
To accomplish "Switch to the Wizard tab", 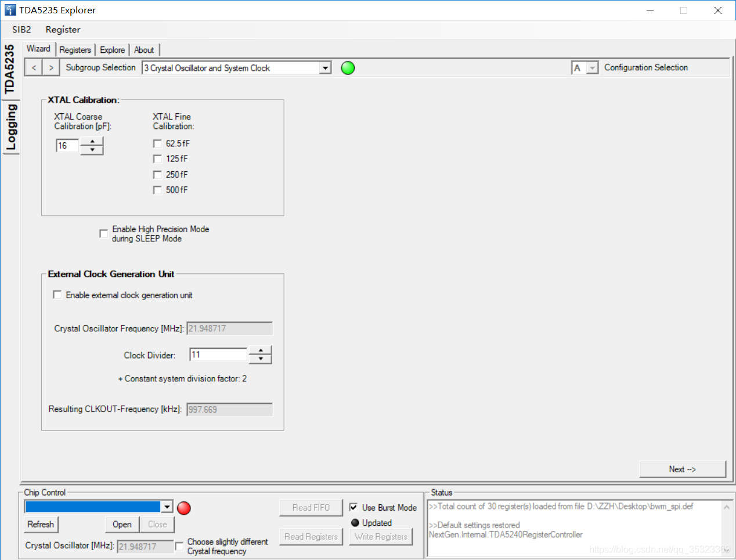I will [38, 49].
